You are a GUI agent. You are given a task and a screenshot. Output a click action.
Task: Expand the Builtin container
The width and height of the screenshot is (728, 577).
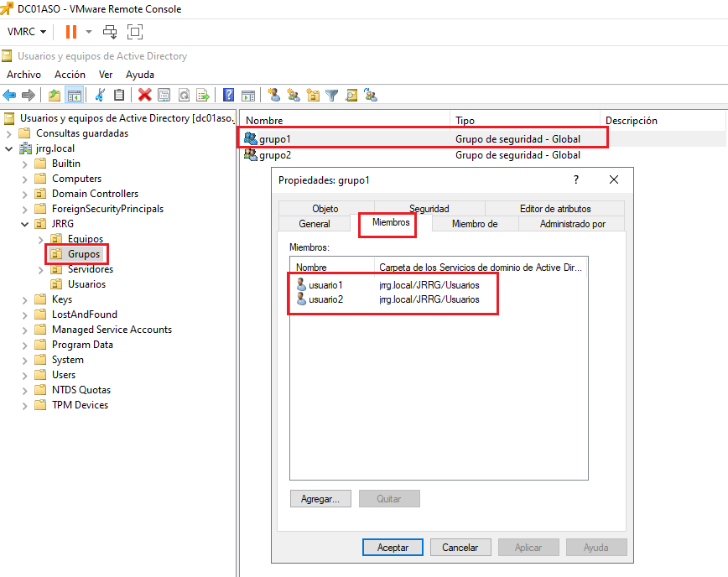(x=25, y=163)
